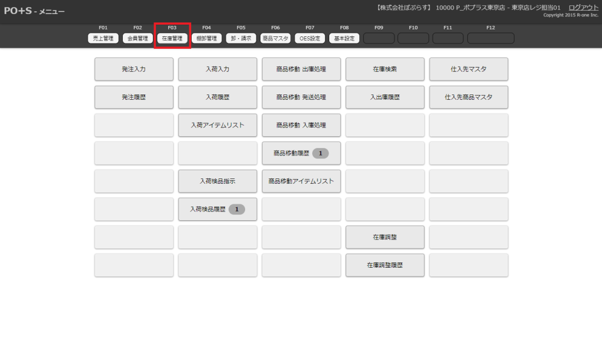Open the 入荷入力 screen
The width and height of the screenshot is (602, 364).
[218, 69]
